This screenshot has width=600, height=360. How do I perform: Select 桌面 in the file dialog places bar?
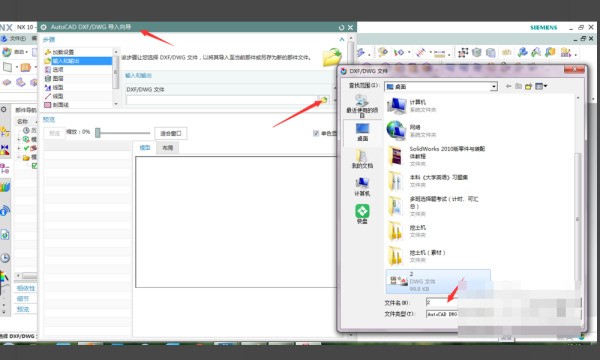point(362,132)
